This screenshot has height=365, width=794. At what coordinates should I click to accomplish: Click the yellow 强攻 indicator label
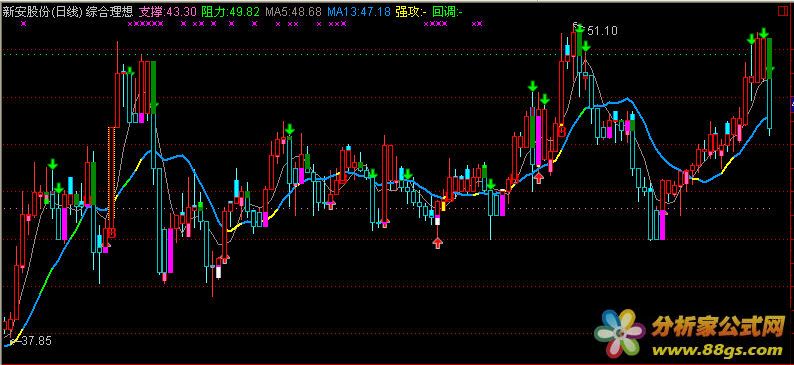click(x=411, y=12)
